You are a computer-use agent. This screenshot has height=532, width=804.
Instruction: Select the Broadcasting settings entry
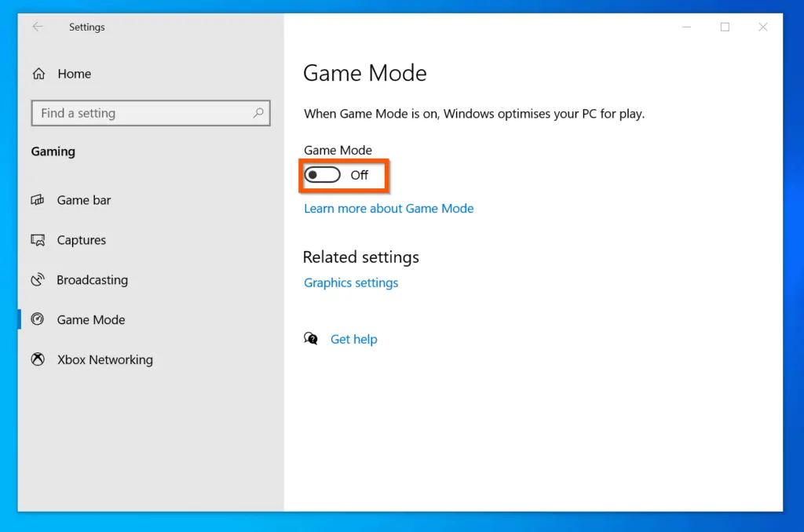93,279
